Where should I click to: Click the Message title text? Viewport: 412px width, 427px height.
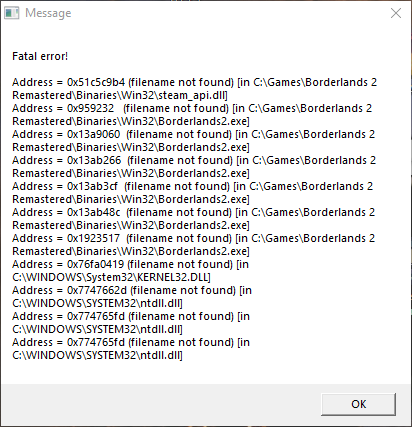(48, 13)
